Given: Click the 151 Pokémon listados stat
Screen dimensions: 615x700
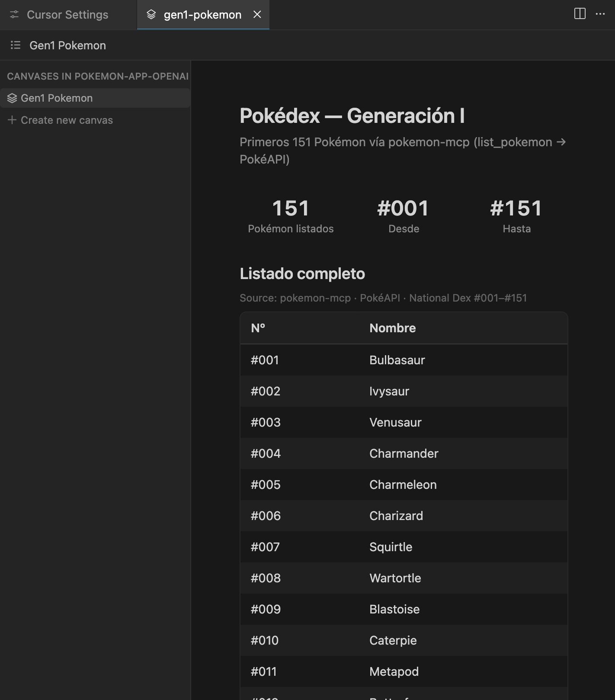Looking at the screenshot, I should point(291,216).
